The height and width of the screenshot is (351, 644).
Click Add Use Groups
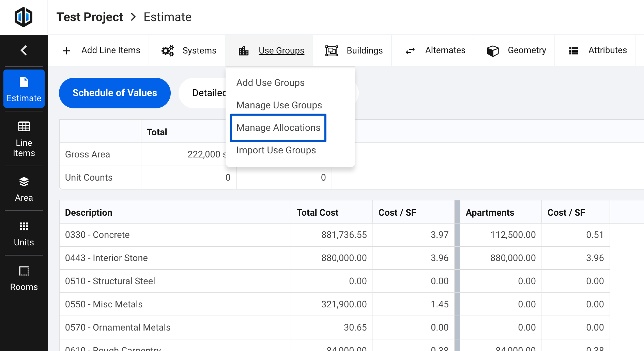tap(270, 82)
